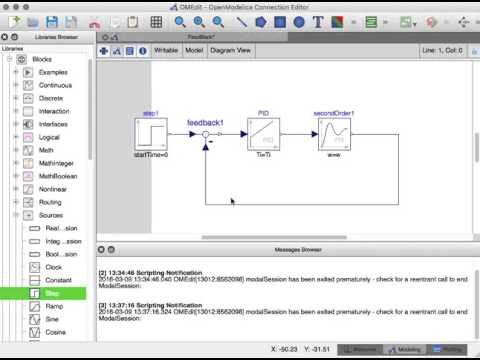
Task: Expand the Discrete package
Action: 16,98
